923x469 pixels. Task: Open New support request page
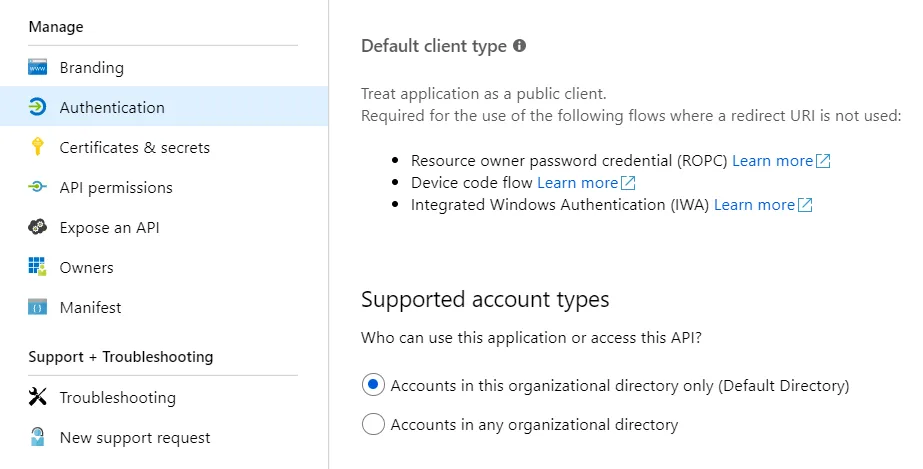(x=135, y=438)
